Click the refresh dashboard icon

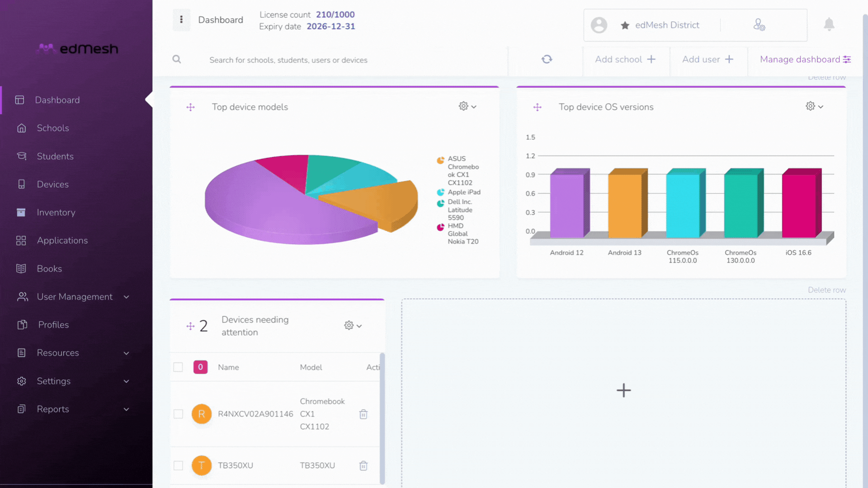click(547, 59)
